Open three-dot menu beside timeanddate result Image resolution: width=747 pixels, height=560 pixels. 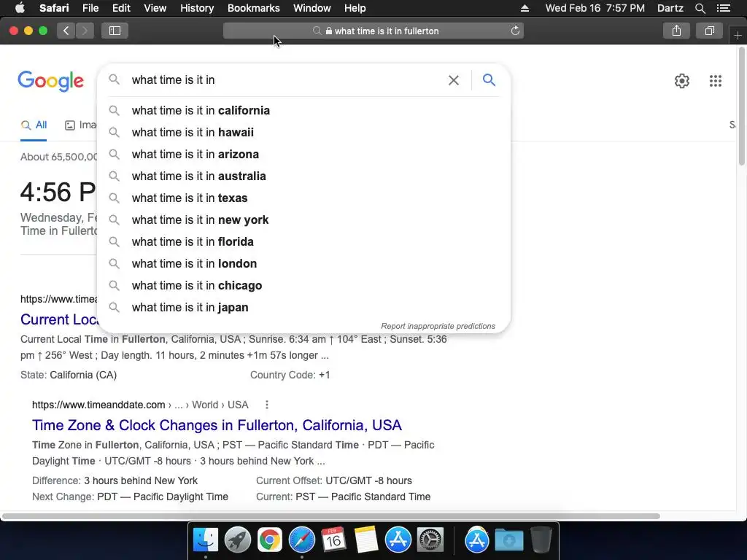coord(267,405)
